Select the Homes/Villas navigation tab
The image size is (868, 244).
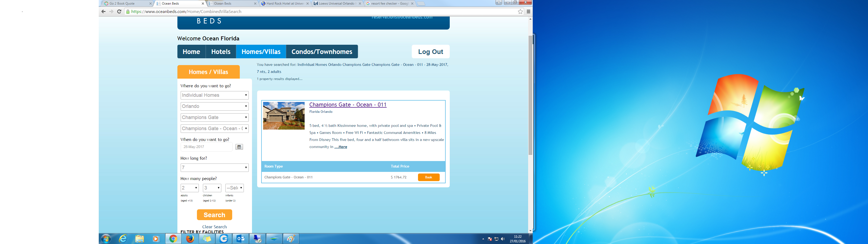point(261,52)
